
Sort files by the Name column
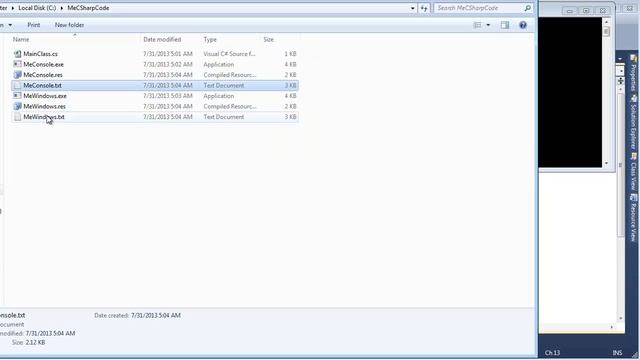(21, 40)
